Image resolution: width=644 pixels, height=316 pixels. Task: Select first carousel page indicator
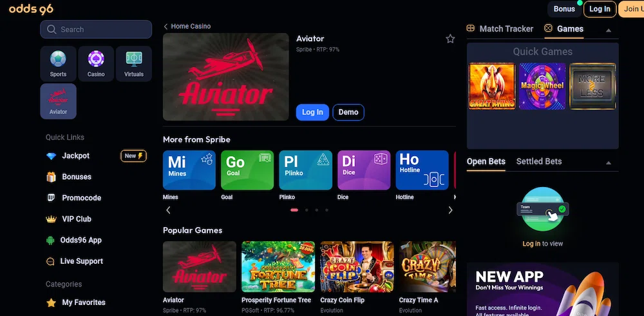[294, 210]
